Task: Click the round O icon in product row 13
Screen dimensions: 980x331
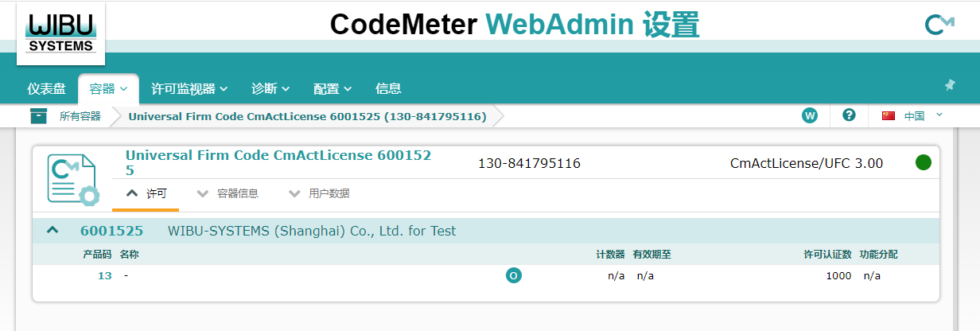Action: click(514, 276)
